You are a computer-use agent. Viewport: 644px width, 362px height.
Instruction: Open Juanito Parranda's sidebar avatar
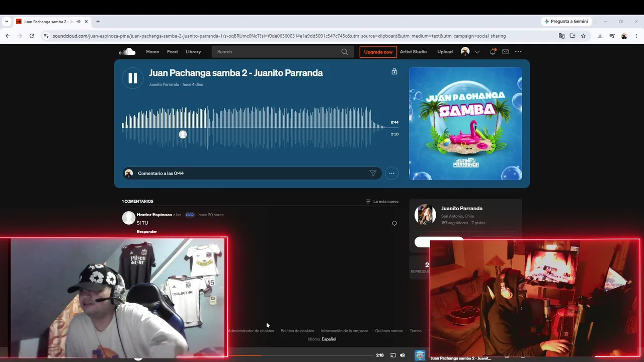point(425,215)
